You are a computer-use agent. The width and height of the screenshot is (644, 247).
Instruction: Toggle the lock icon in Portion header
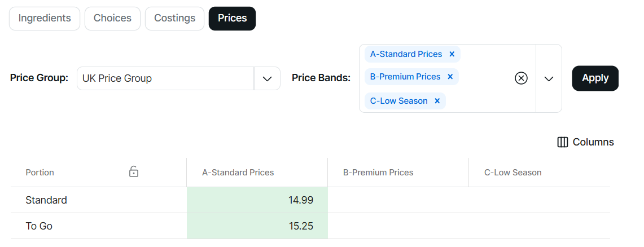134,171
